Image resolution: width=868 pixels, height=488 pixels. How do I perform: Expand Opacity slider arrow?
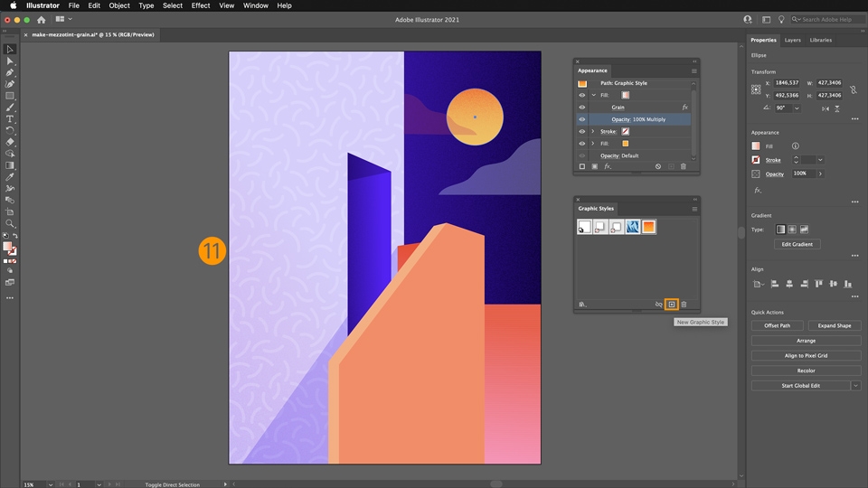pos(820,174)
